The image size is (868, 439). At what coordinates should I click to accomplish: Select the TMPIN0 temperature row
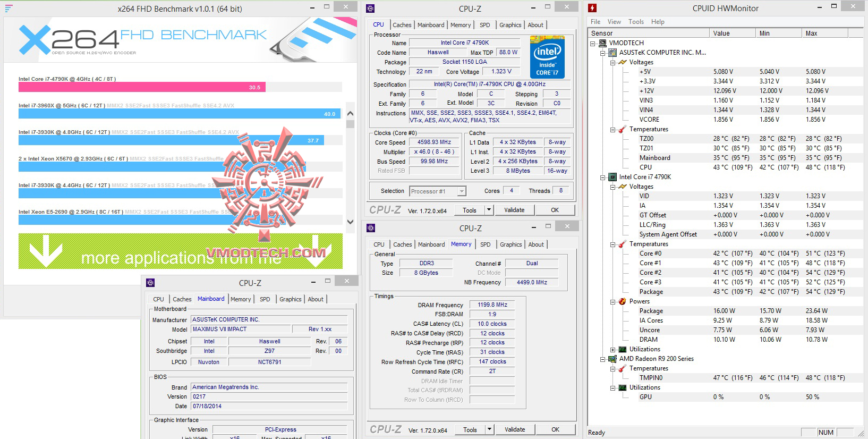pos(726,378)
